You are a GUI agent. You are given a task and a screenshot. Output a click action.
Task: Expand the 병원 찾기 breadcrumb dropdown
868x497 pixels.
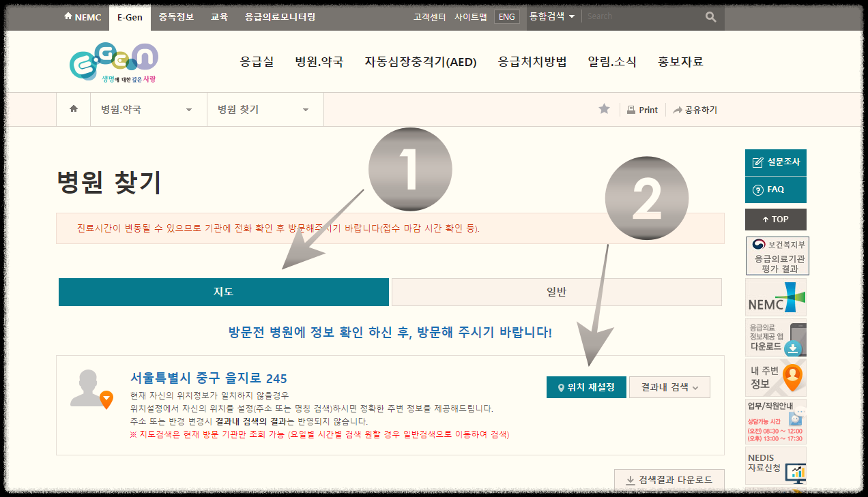(x=265, y=109)
